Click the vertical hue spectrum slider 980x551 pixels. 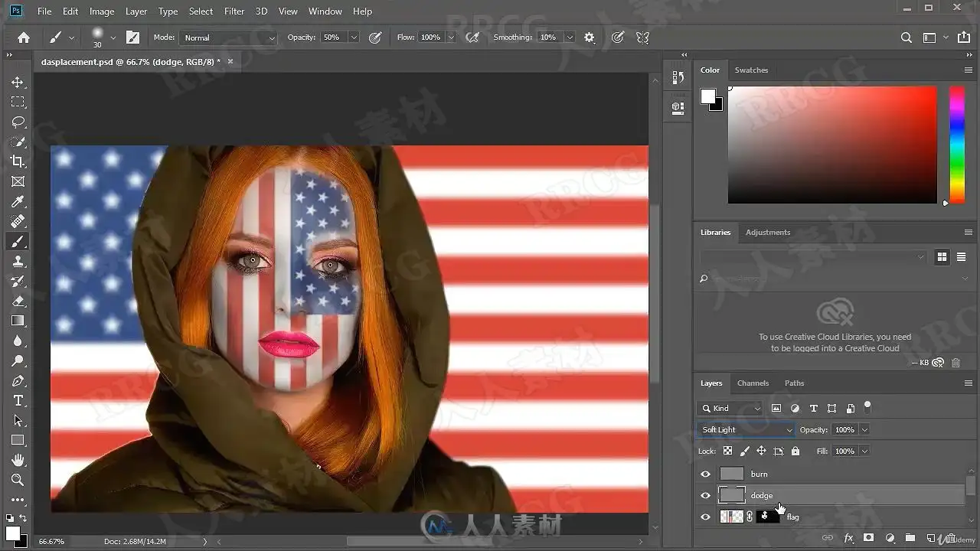tap(957, 144)
